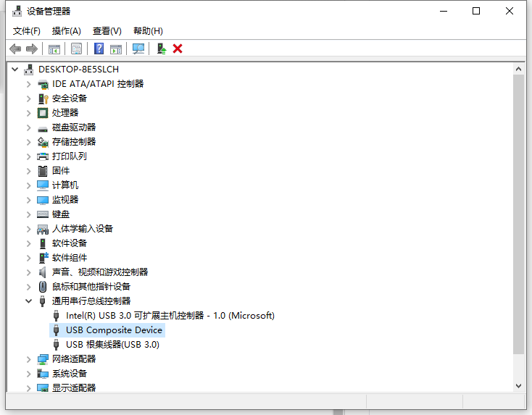
Task: Click the scan for hardware changes monitor icon
Action: 138,49
